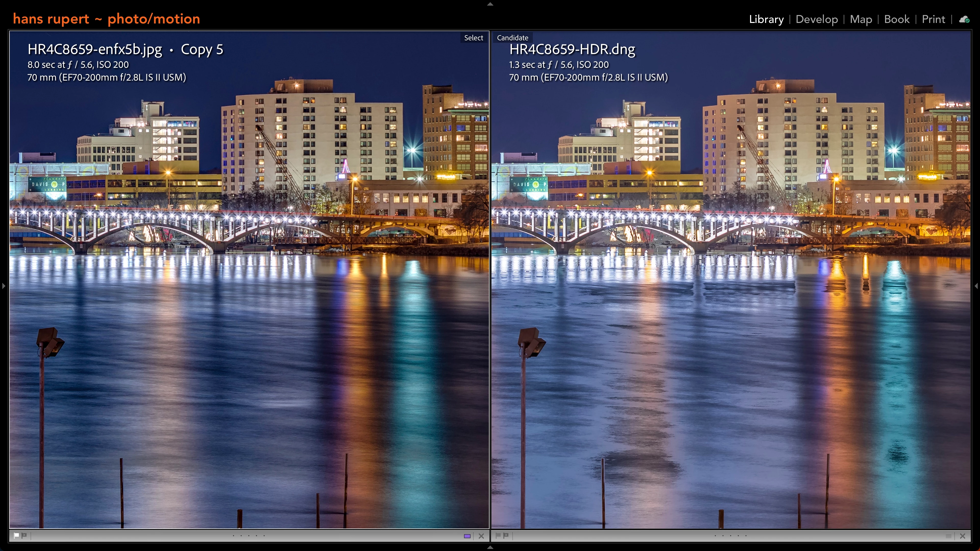Toggle pick flag on Select photo

coord(16,535)
